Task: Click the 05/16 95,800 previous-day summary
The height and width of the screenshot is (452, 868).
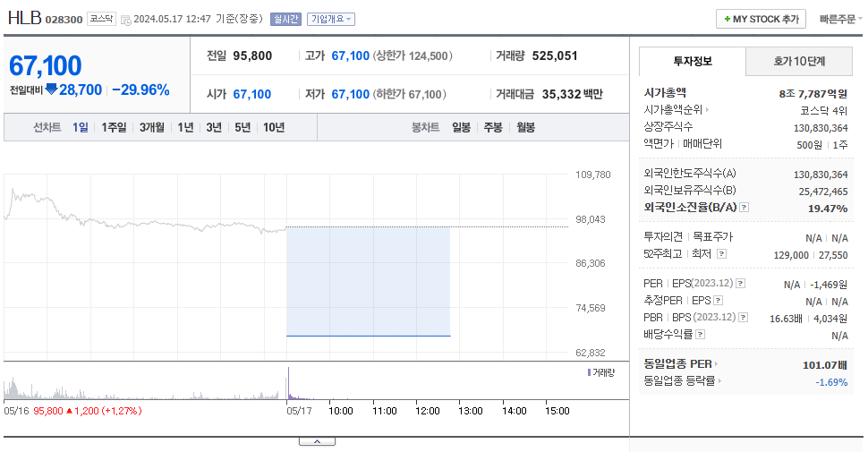Action: click(72, 411)
